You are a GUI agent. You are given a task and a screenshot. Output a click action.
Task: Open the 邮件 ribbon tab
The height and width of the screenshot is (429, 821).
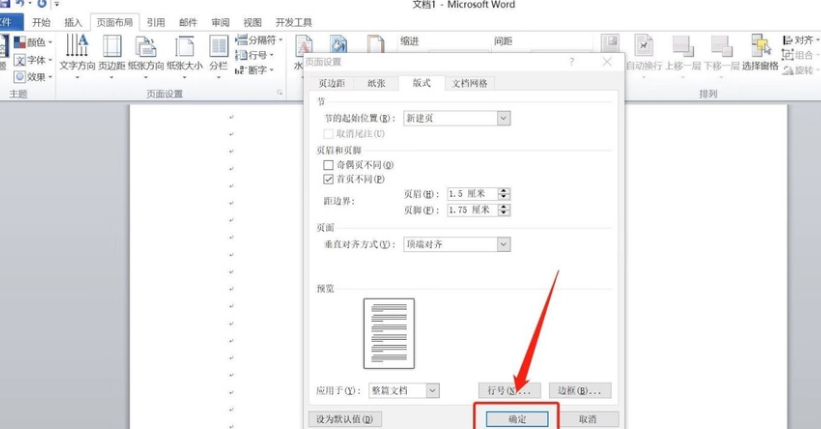click(x=188, y=23)
